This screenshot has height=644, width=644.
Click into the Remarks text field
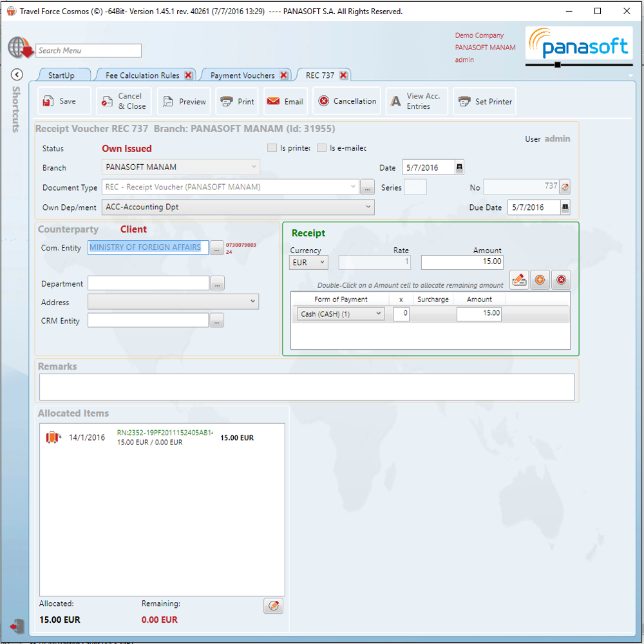307,387
